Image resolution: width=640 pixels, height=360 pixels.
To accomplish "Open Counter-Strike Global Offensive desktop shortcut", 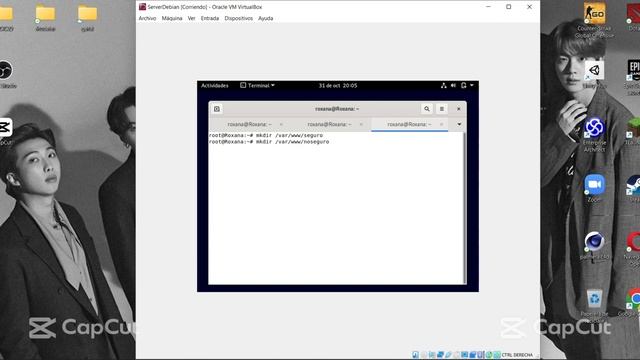I will [594, 20].
